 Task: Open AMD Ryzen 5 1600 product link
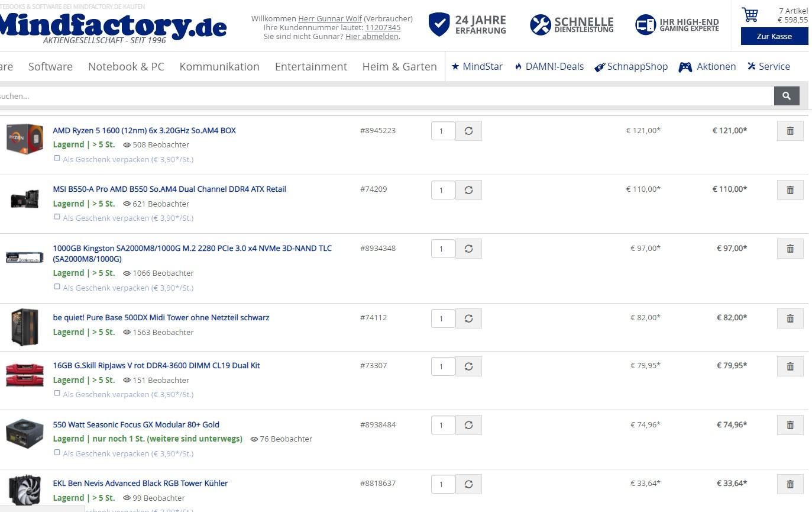[144, 130]
